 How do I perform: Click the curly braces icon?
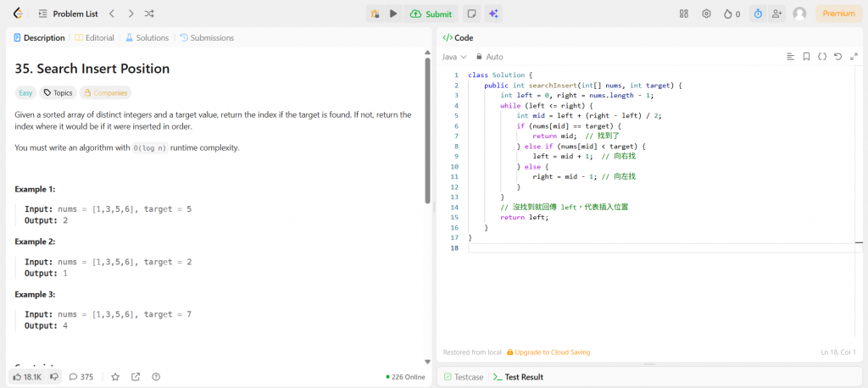coord(822,57)
